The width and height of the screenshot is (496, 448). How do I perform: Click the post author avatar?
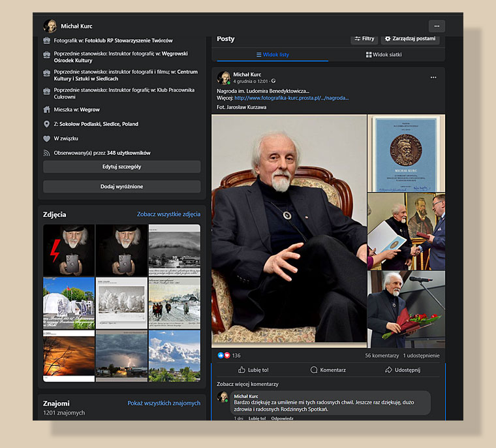coord(224,78)
